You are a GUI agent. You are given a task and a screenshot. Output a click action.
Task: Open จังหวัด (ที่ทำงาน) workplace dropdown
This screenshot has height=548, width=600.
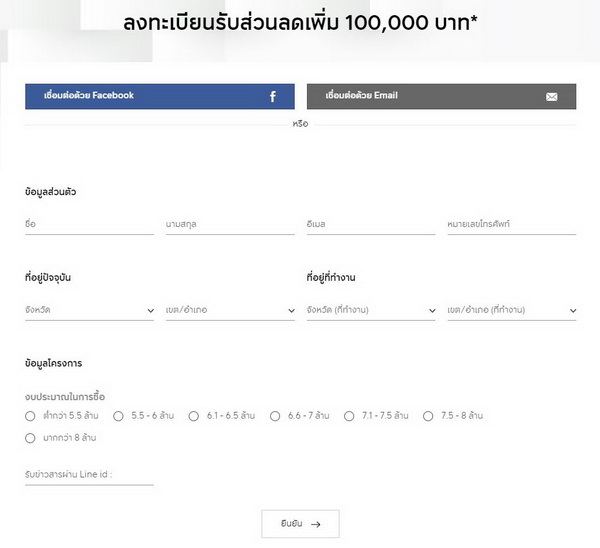[371, 310]
